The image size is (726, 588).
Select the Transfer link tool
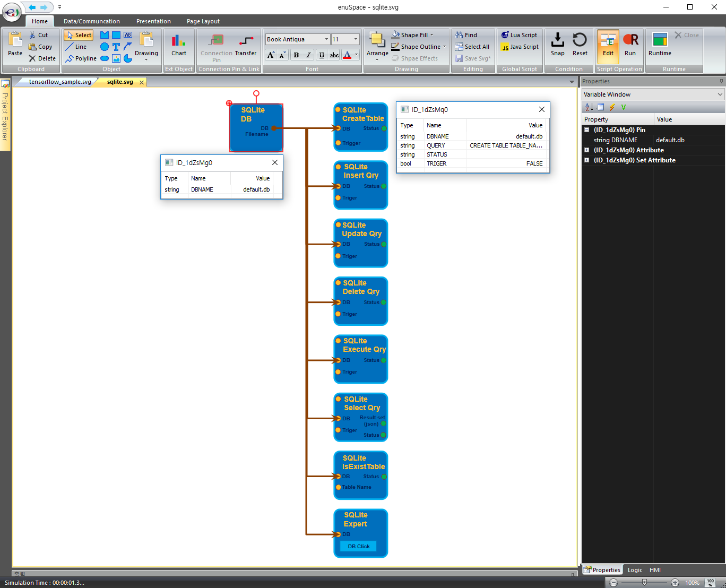point(245,44)
